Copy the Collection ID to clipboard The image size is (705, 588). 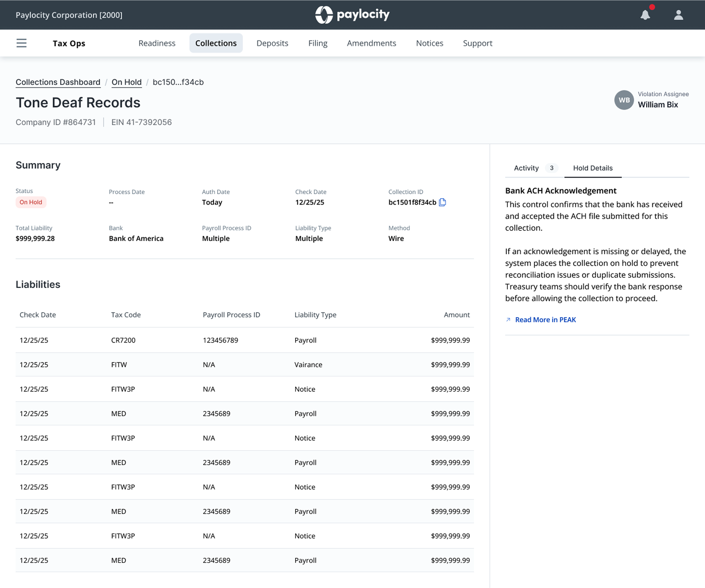442,202
